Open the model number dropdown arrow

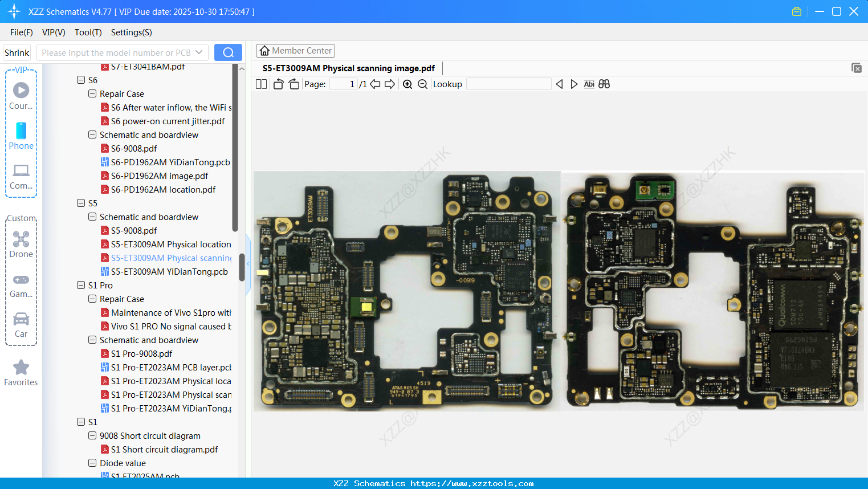(x=199, y=52)
